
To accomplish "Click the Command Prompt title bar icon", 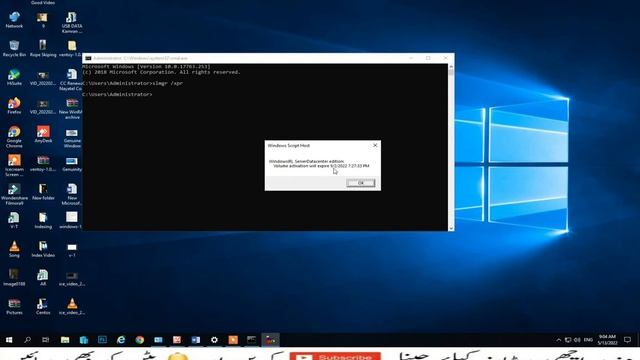I will click(x=88, y=58).
